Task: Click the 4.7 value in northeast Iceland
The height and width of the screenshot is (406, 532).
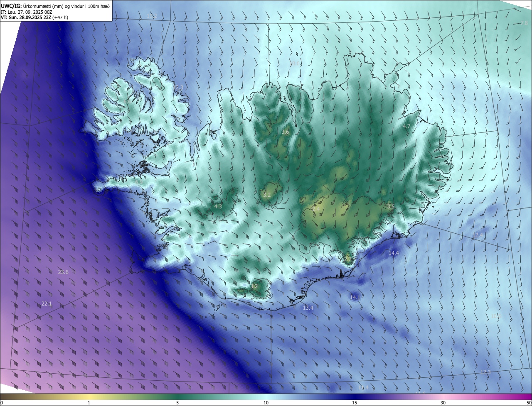Action: click(x=406, y=126)
